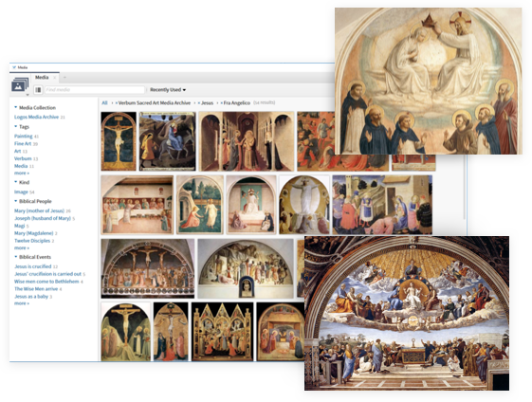Filter by the Verbum tag
This screenshot has height=402, width=532.
tap(23, 158)
